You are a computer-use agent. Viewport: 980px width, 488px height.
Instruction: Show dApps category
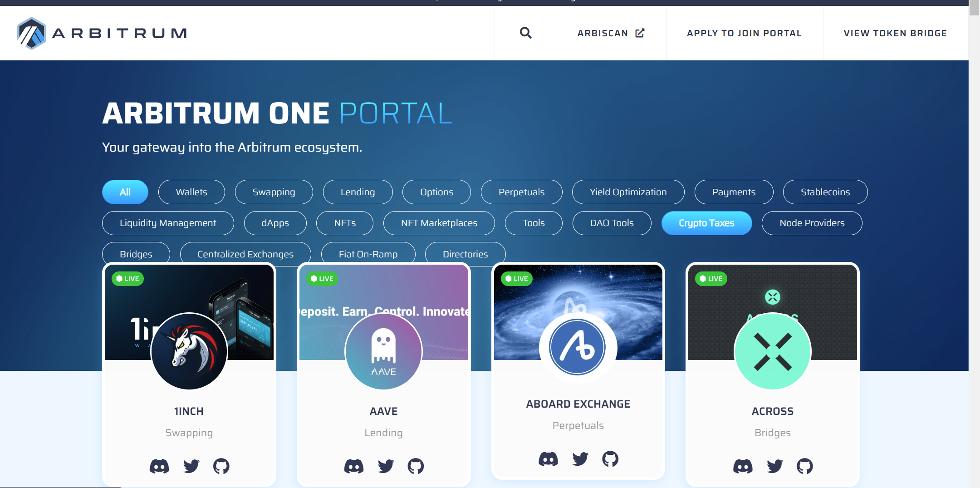(x=275, y=223)
